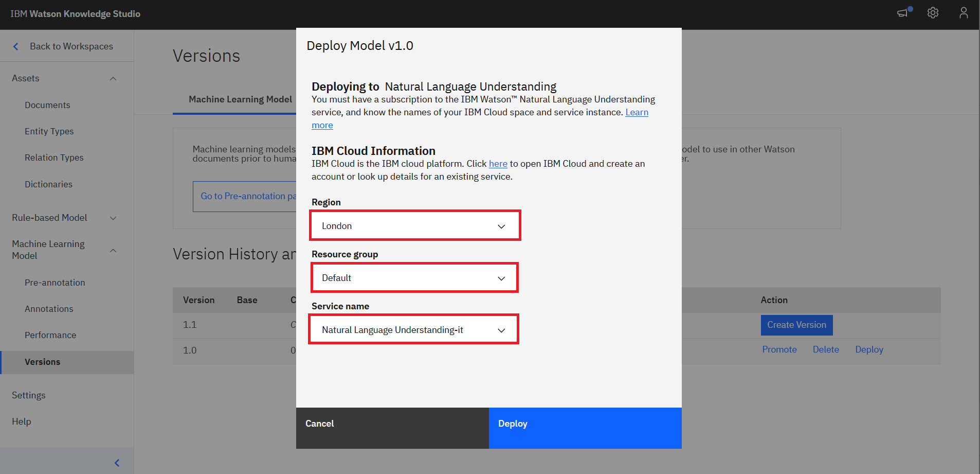Open Relation Types in the sidebar

pos(54,157)
